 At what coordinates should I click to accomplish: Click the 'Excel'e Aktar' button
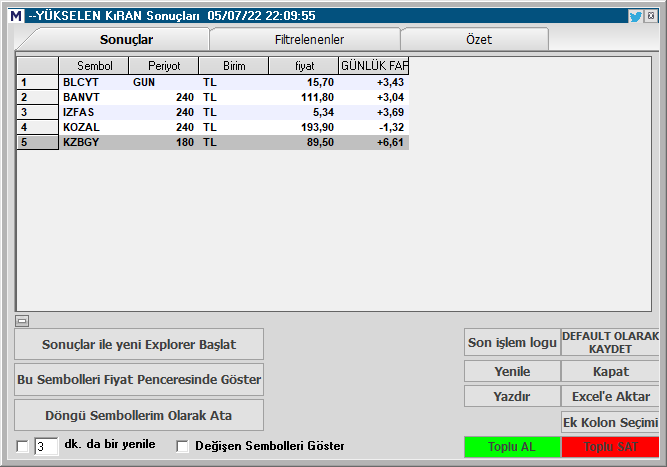point(610,396)
